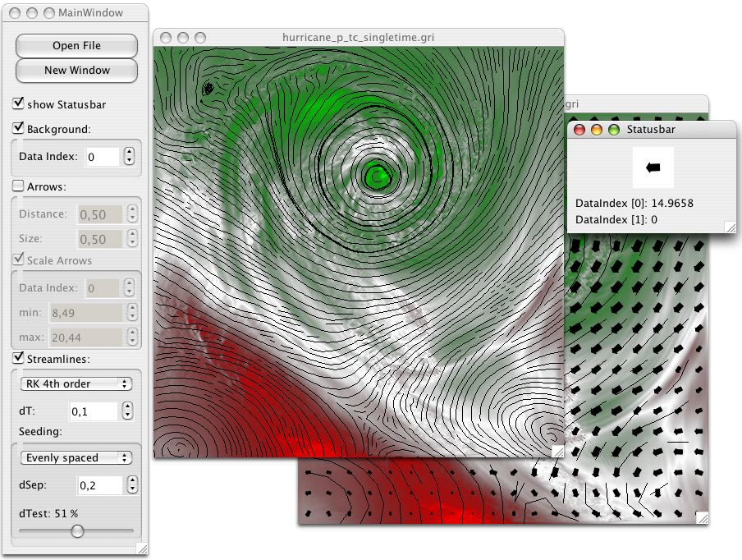
Task: Click the Statusbar window resize grip
Action: (x=731, y=227)
